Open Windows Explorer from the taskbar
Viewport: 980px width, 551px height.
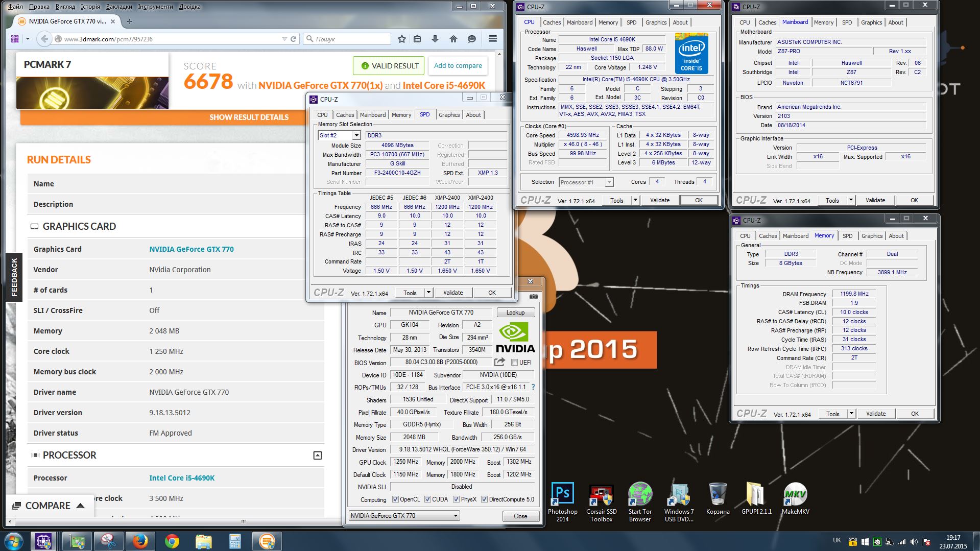[x=203, y=541]
